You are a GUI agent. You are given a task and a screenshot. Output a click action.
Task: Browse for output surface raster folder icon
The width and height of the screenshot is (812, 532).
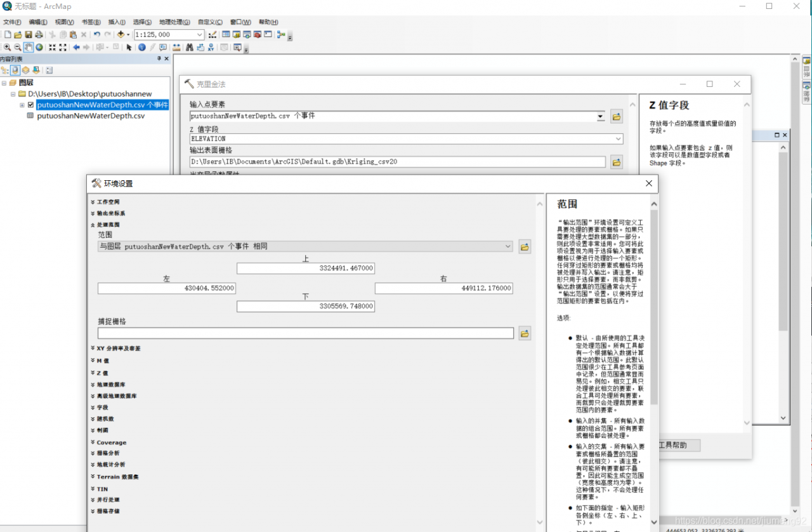[616, 162]
